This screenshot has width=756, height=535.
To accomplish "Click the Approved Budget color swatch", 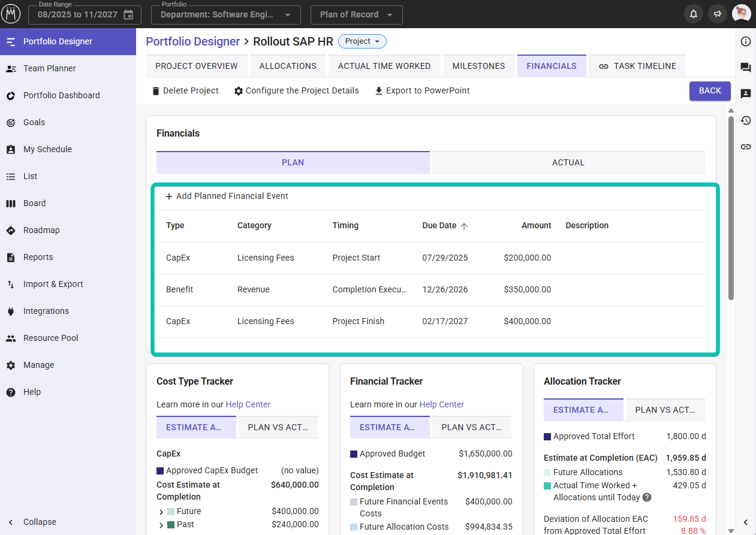I will (x=354, y=454).
